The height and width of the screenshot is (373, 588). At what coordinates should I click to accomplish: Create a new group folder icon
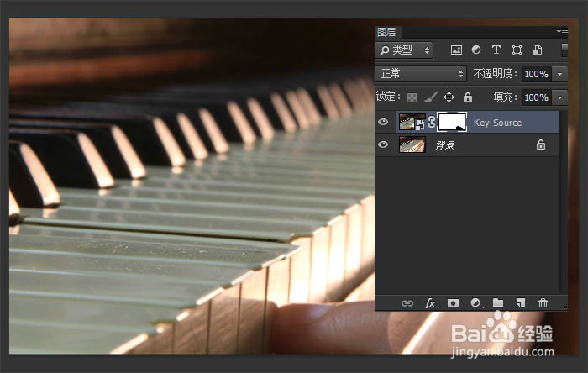click(x=498, y=302)
